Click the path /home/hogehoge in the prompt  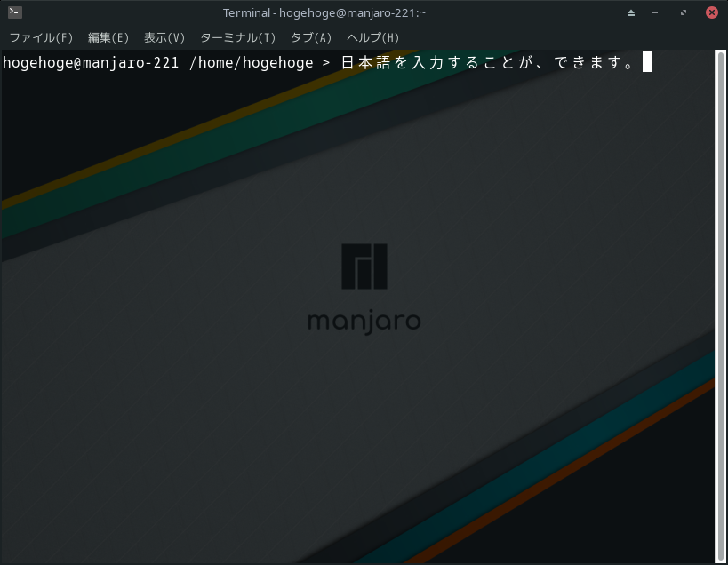point(252,62)
